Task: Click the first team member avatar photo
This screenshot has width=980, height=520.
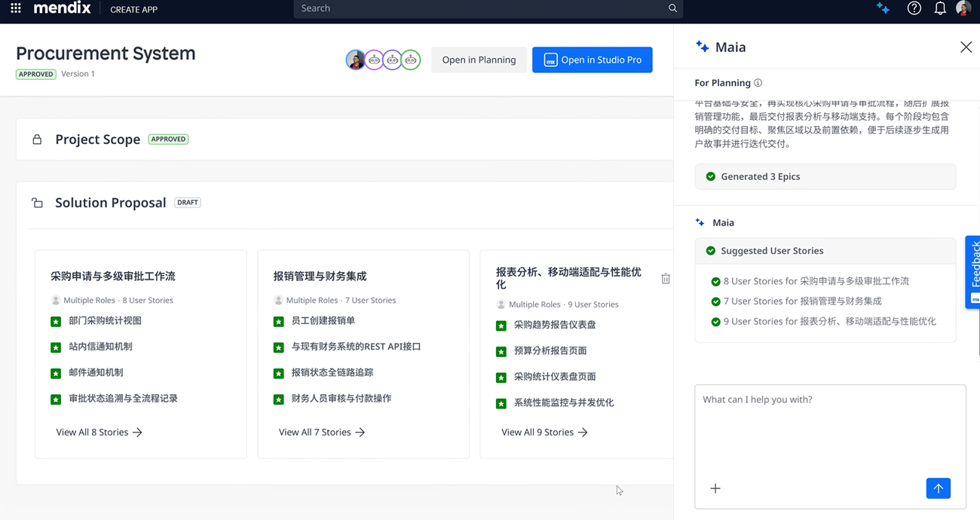Action: 356,60
